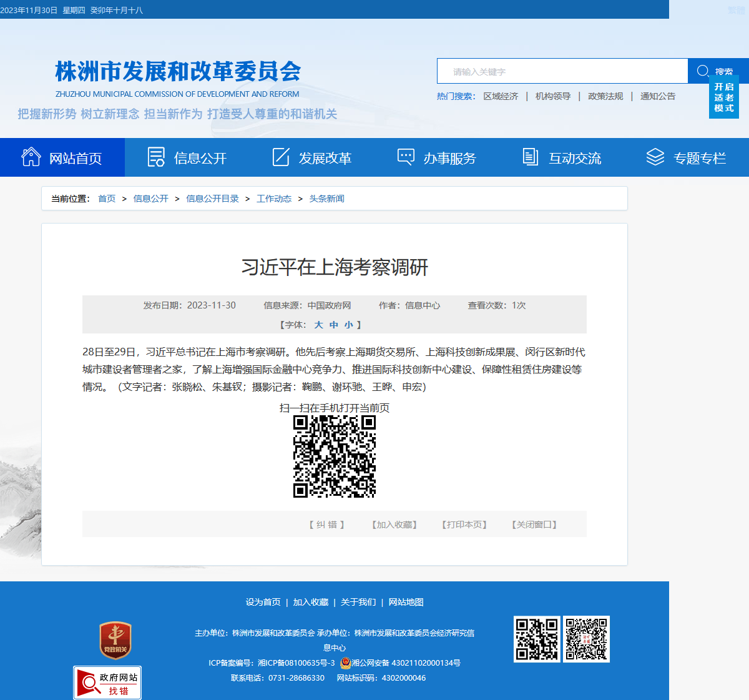Screen dimensions: 749x700
Task: Click the 党政机关 emblem badge
Action: click(115, 640)
